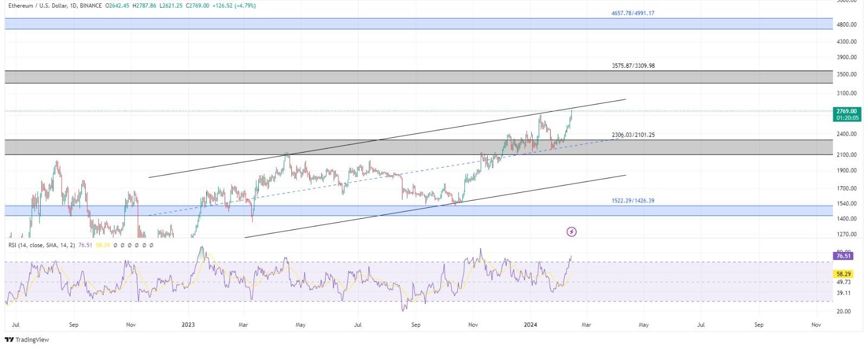868x348 pixels.
Task: Click the RSI (14, close, SMA, 14, 2) legend
Action: [x=42, y=245]
